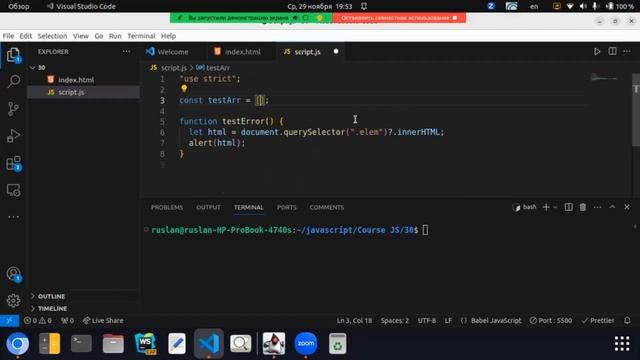Open the Selection menu

pos(52,36)
